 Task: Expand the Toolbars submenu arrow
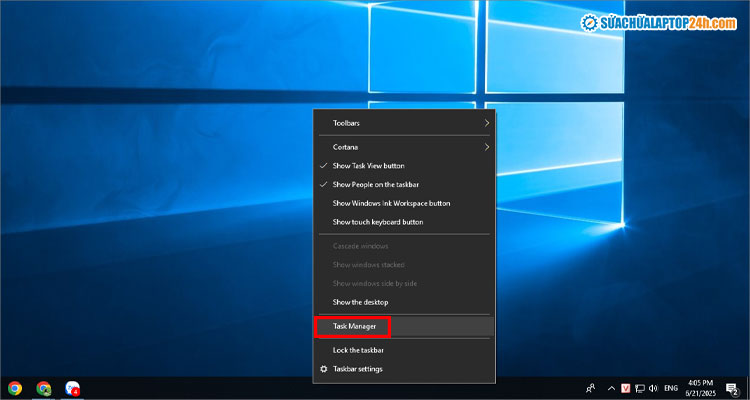[x=486, y=123]
